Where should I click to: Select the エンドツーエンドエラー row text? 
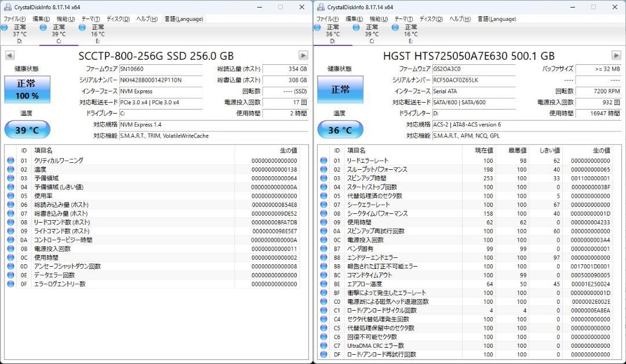tap(372, 257)
